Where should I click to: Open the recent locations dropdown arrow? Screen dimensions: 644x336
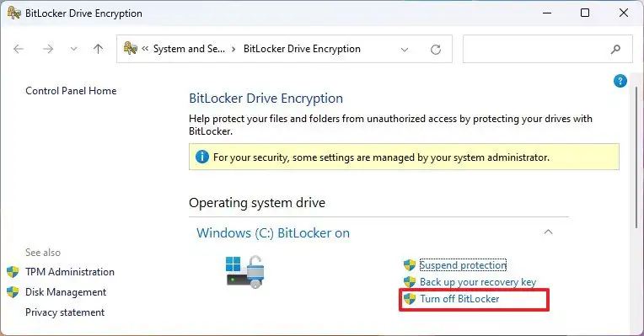pyautogui.click(x=73, y=49)
